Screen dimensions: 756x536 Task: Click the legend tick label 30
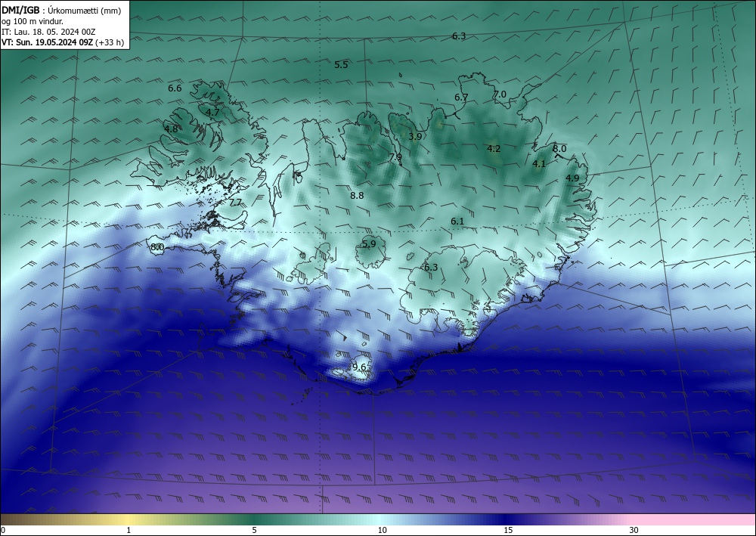tap(634, 531)
